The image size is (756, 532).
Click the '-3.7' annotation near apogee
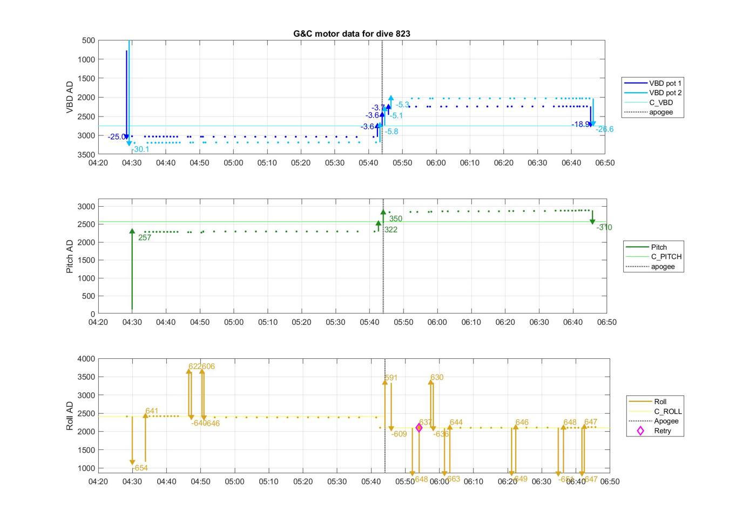(379, 108)
